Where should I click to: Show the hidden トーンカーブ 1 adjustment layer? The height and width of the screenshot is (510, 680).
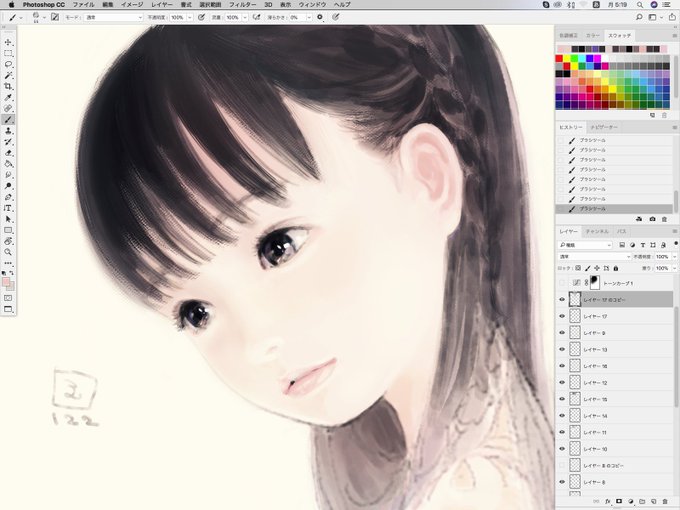[562, 283]
